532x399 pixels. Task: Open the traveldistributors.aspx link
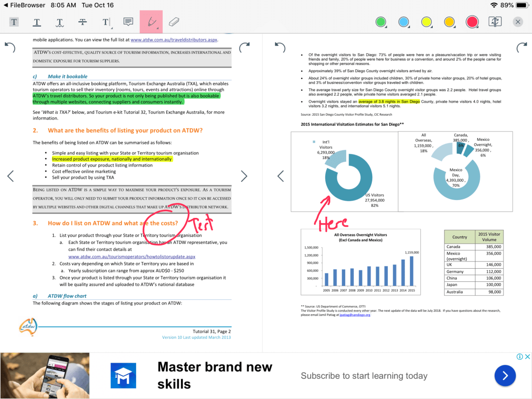tap(174, 40)
